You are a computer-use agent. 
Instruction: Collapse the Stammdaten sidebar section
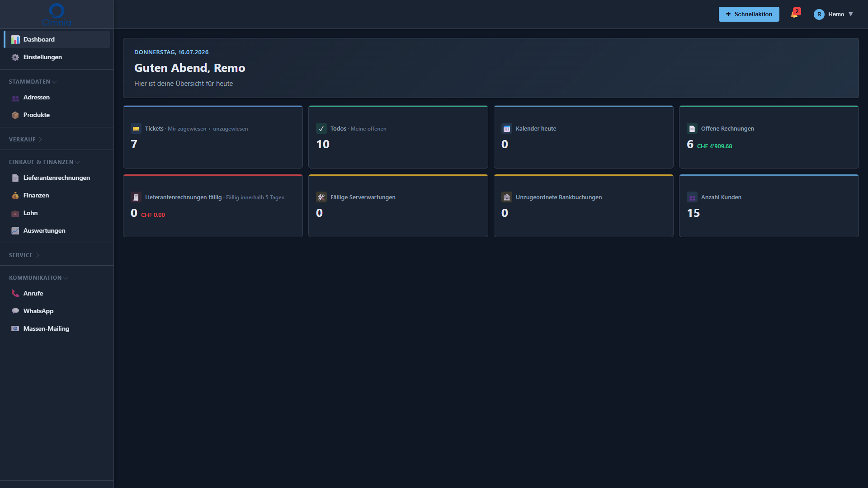[33, 82]
